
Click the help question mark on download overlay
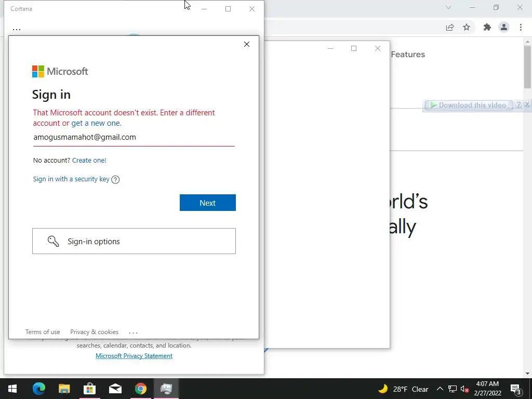(518, 104)
